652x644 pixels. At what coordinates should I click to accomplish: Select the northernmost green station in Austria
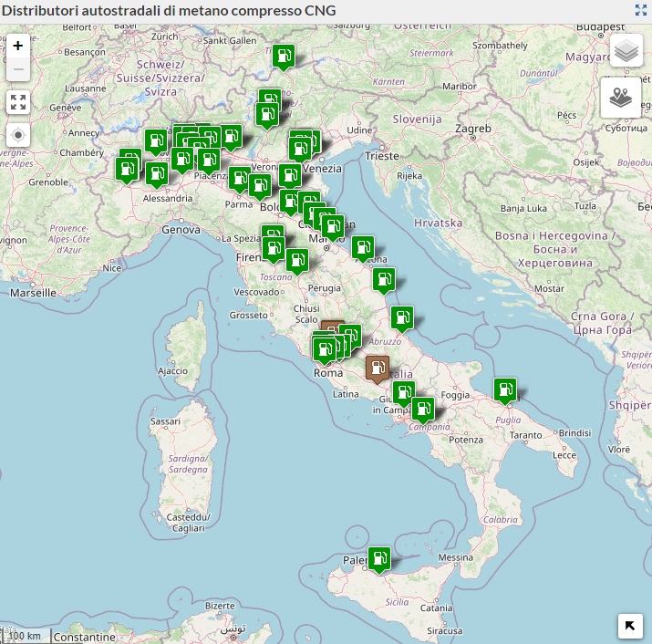pyautogui.click(x=284, y=57)
